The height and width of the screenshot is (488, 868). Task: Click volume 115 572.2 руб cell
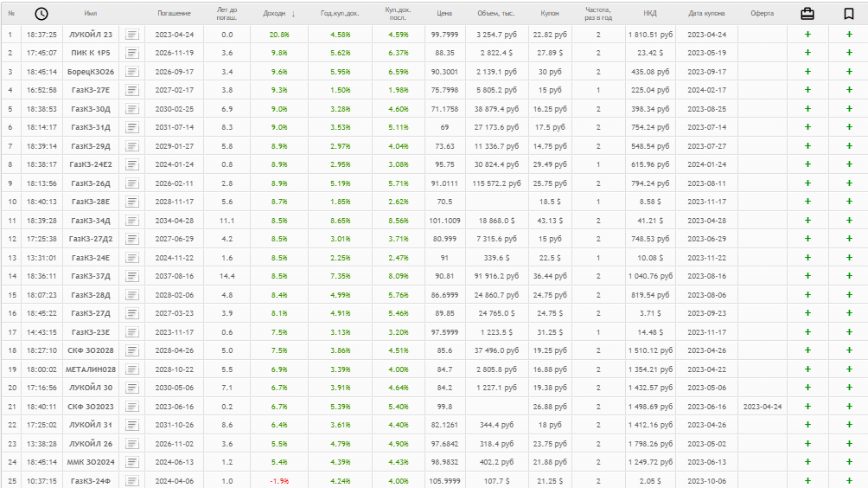(496, 183)
